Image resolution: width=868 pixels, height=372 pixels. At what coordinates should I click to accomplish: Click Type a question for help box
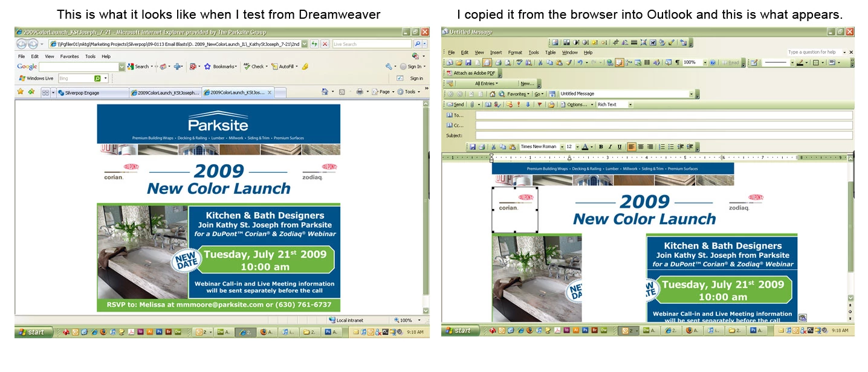tap(814, 53)
